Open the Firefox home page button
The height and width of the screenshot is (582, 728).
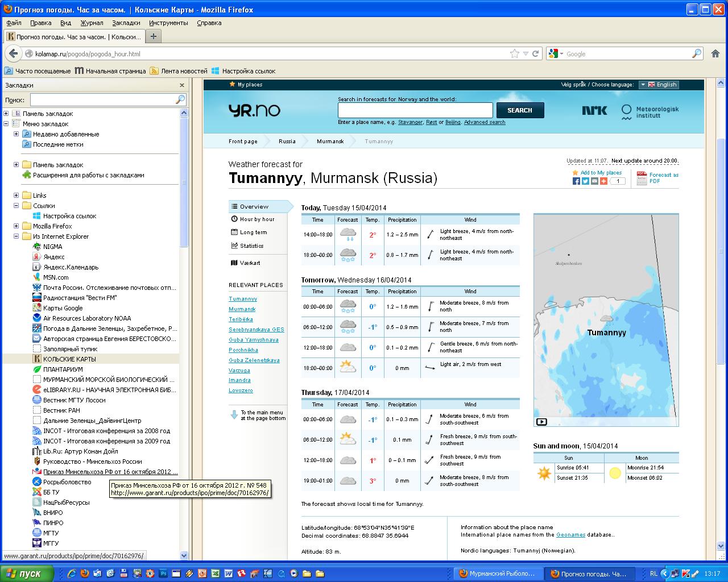[715, 53]
